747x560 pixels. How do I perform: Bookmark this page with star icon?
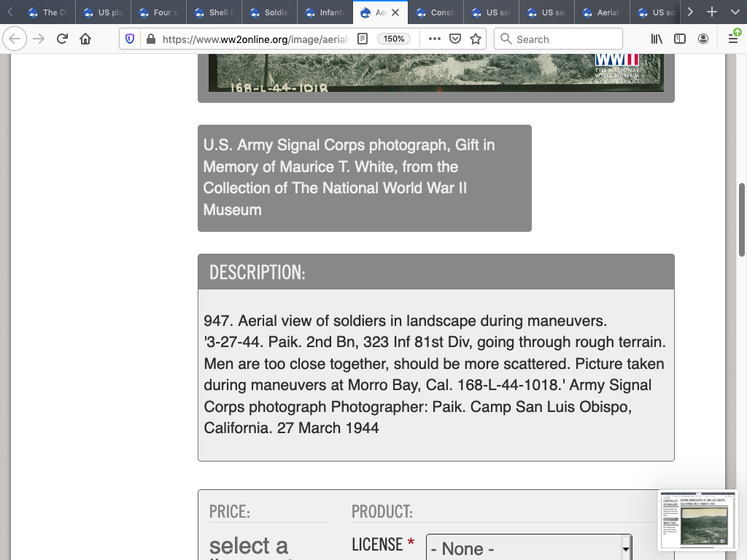coord(476,39)
